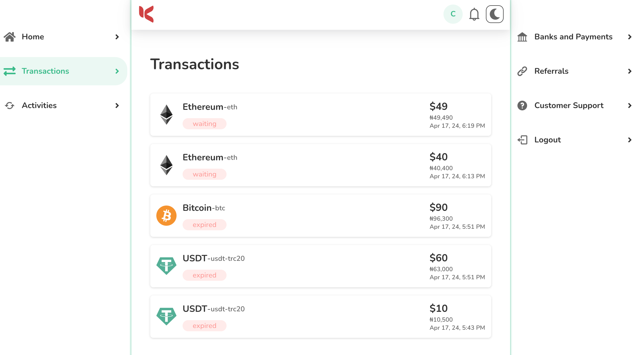Click the waiting badge on the $49 Ethereum transaction
Screen dimensions: 644x355
click(x=205, y=123)
